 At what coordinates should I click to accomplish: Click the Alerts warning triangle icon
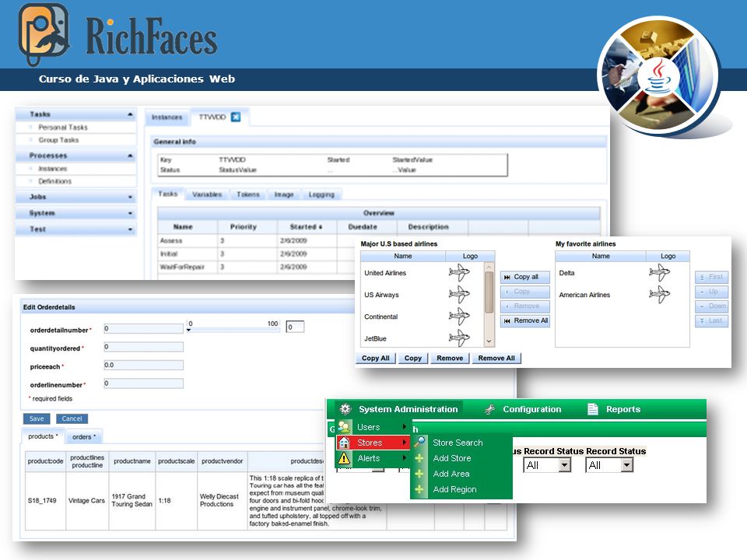tap(344, 458)
